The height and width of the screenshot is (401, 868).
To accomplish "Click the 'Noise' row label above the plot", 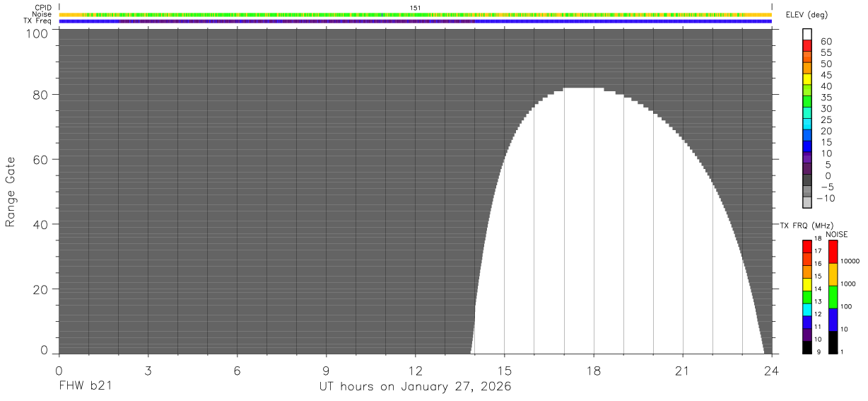I will coord(42,14).
